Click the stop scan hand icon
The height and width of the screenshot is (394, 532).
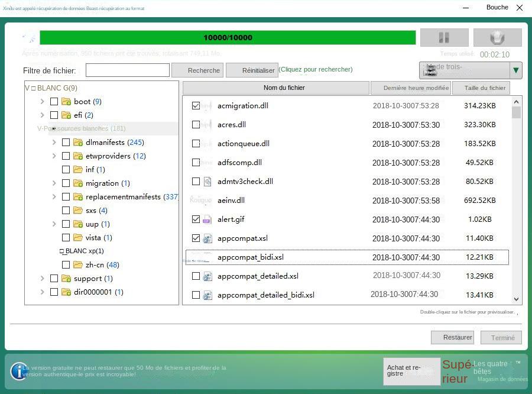pos(497,38)
